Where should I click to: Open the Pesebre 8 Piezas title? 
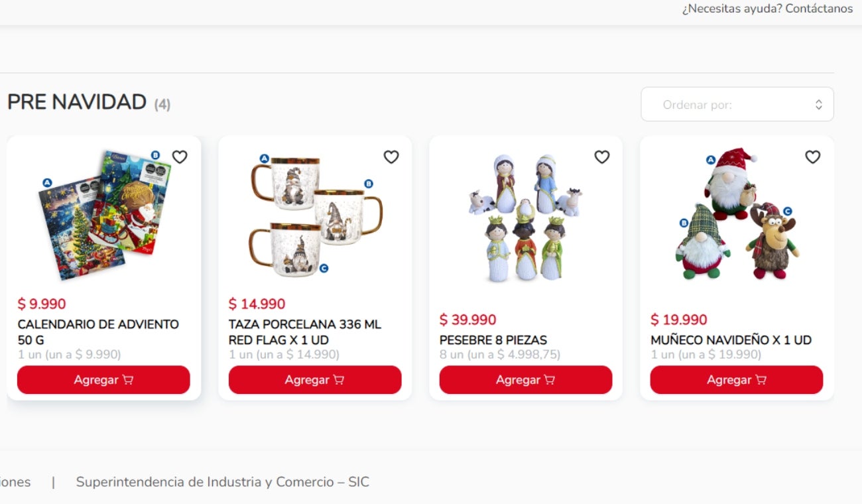click(x=493, y=340)
